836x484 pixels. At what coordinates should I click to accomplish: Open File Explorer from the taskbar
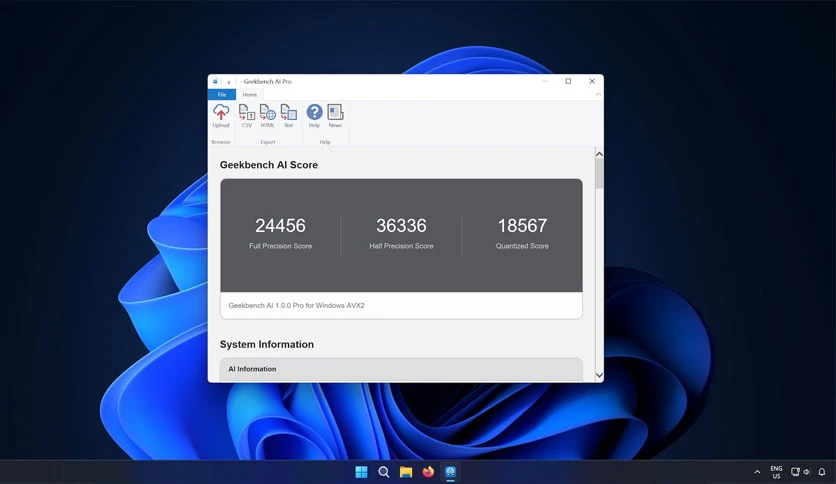pos(406,472)
